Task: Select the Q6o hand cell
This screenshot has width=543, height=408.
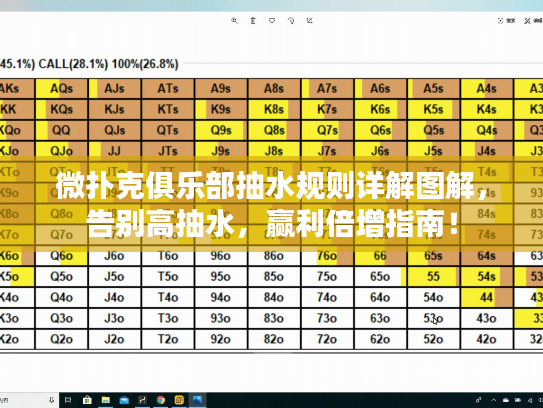Action: pos(62,256)
